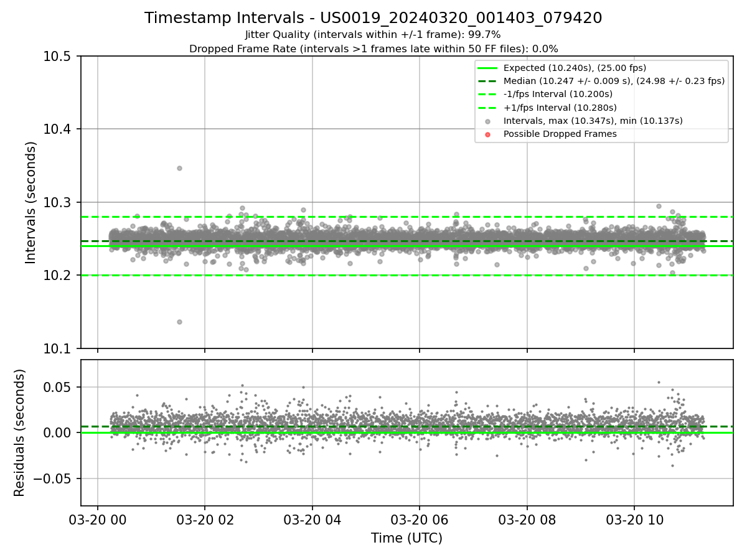Click the 03-20 04 time tick label
747x560 pixels.
point(312,519)
